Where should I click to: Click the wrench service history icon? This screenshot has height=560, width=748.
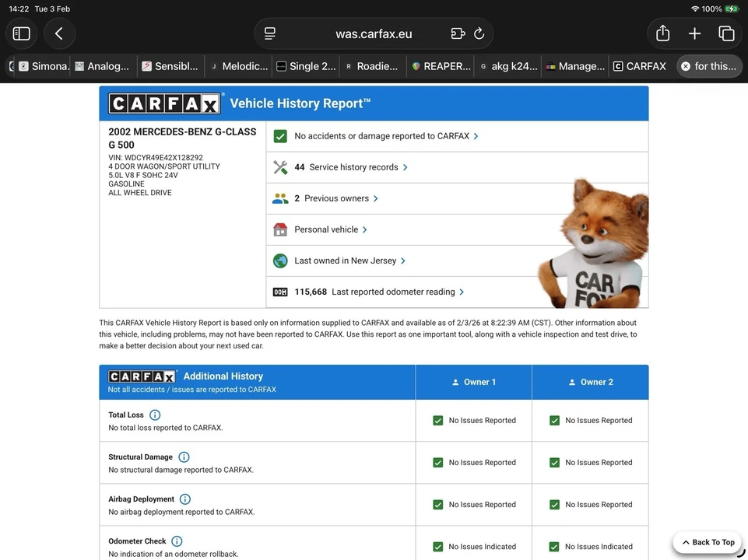click(280, 167)
